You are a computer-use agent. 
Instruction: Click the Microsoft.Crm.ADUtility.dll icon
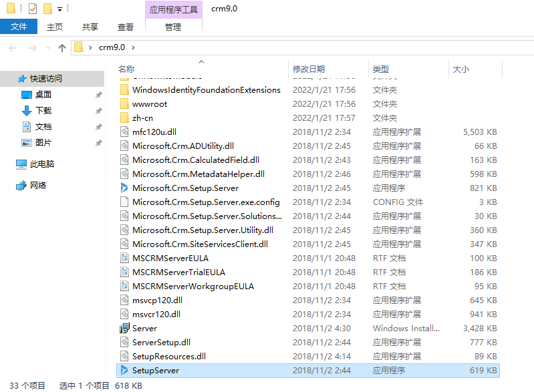[x=124, y=146]
